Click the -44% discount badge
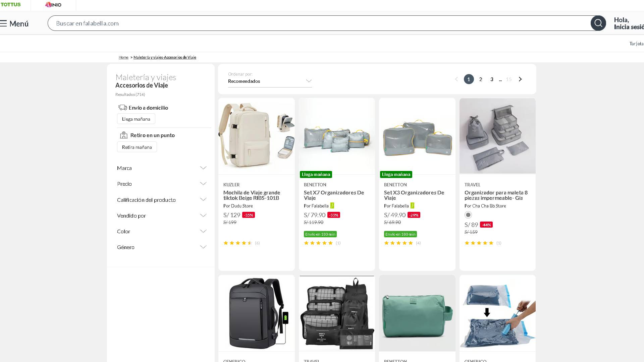The image size is (644, 362). click(486, 225)
